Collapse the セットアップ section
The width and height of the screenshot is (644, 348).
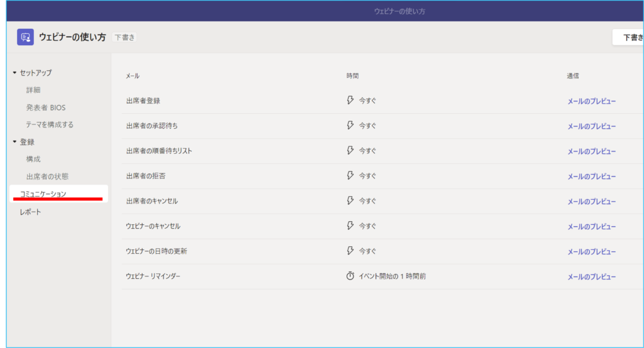point(15,73)
